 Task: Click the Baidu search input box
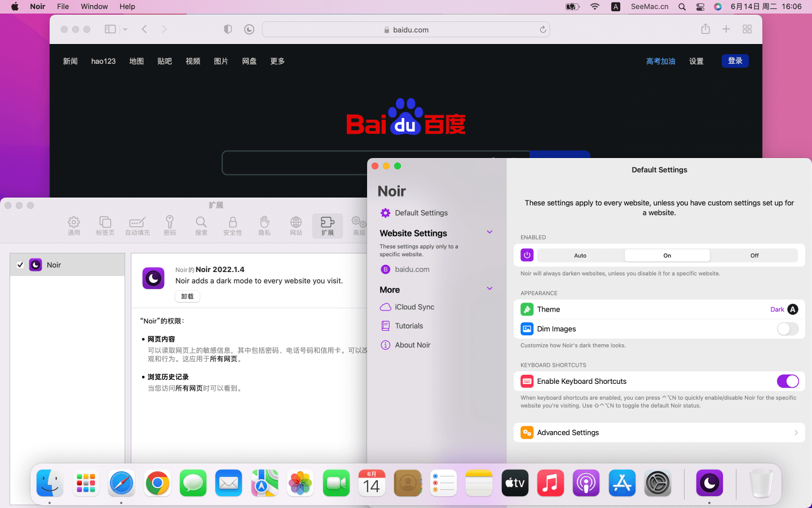pyautogui.click(x=376, y=163)
